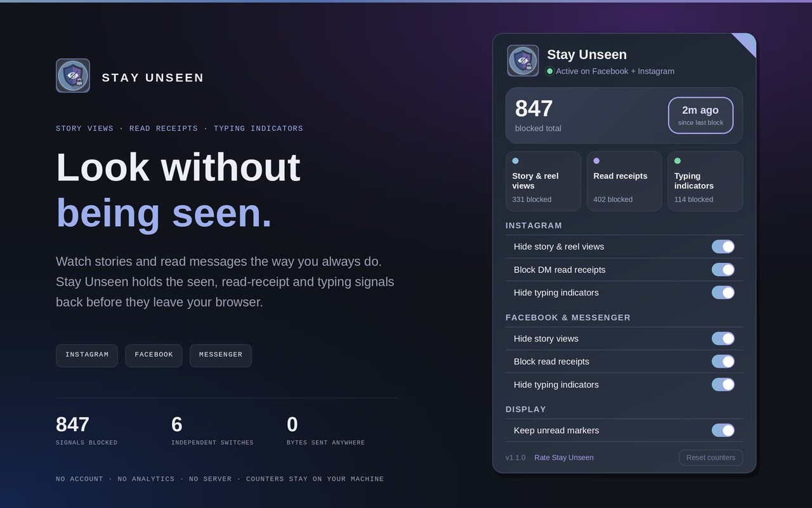Click the Stay Unseen shield logo in page header
Image resolution: width=812 pixels, height=508 pixels.
(73, 76)
